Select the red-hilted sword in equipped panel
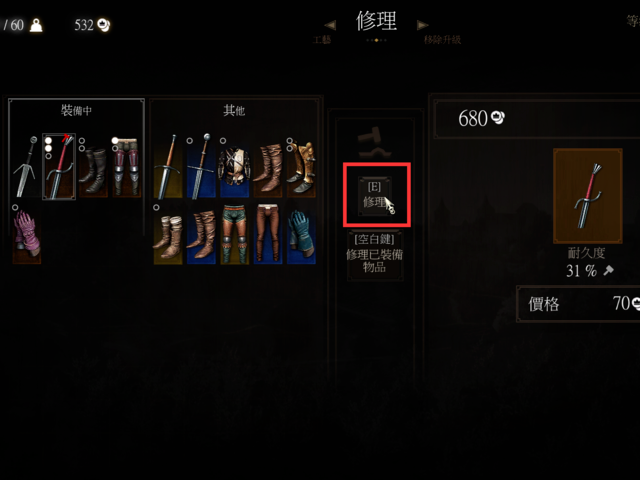Viewport: 640px width, 480px height. (59, 167)
